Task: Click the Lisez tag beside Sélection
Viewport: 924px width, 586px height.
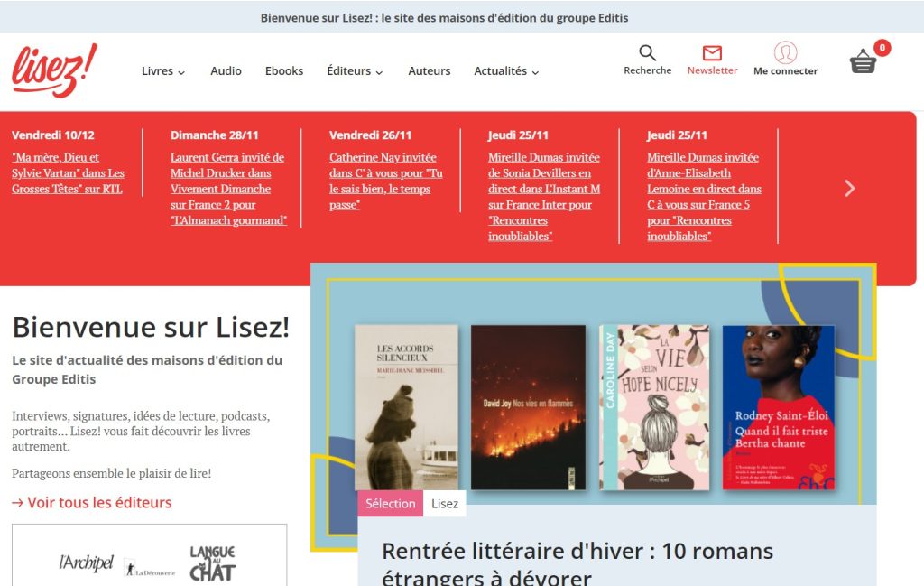Action: point(444,504)
